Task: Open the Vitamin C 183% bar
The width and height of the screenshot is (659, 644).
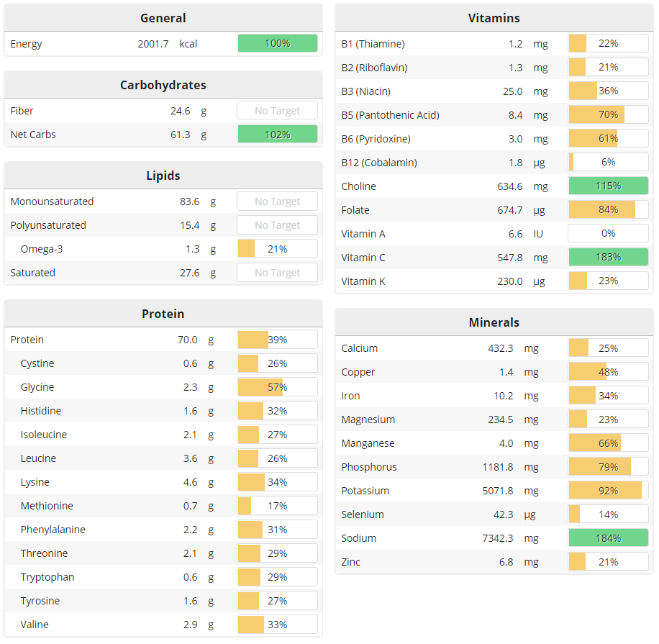Action: (608, 258)
